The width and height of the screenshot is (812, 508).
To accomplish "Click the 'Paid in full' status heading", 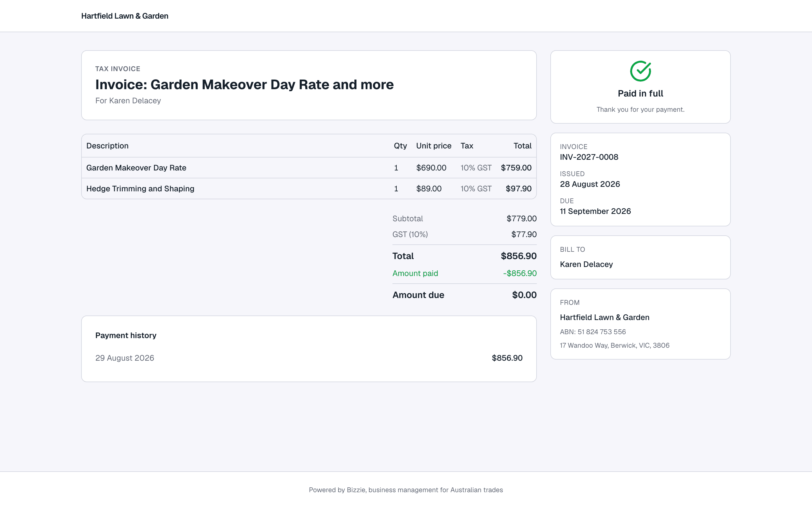I will tap(640, 93).
